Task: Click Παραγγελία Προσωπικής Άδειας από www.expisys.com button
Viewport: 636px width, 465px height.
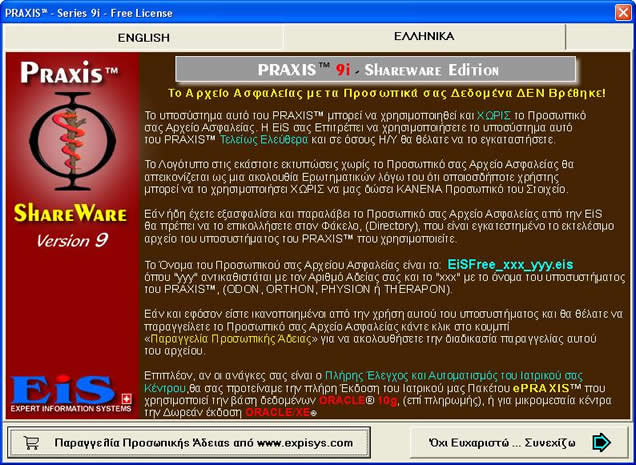Action: (x=189, y=443)
